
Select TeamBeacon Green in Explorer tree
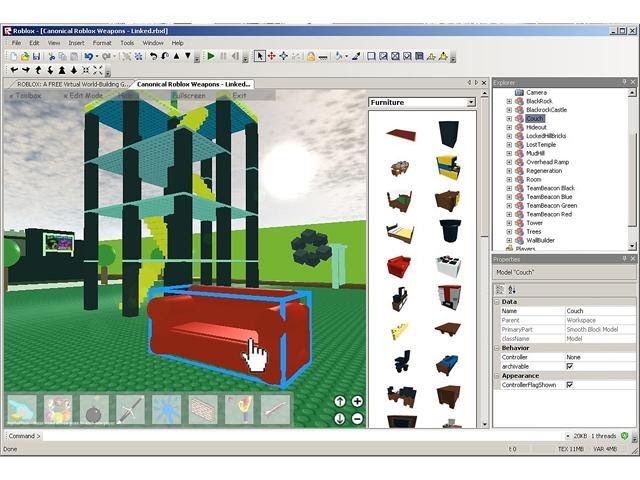(551, 205)
